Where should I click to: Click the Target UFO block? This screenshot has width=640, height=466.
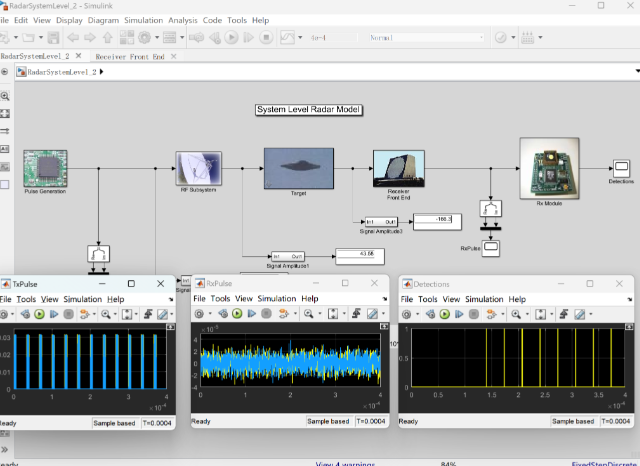point(298,167)
